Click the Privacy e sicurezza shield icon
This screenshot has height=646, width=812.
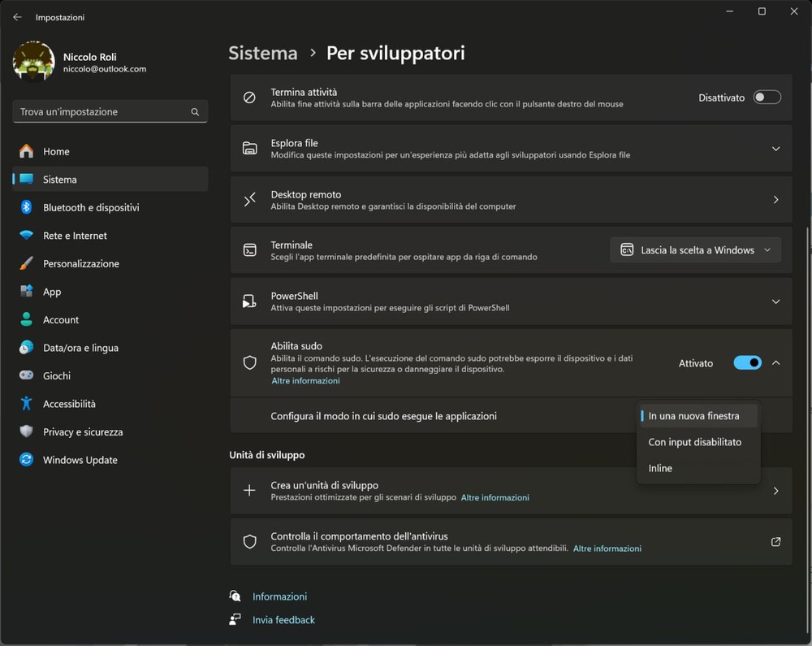[x=27, y=431]
